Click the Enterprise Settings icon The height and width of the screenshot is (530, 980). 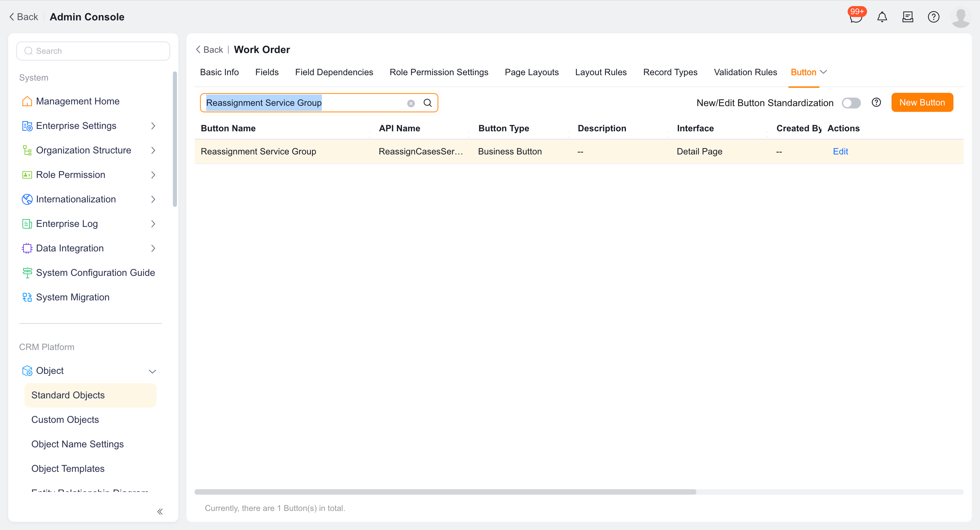27,126
